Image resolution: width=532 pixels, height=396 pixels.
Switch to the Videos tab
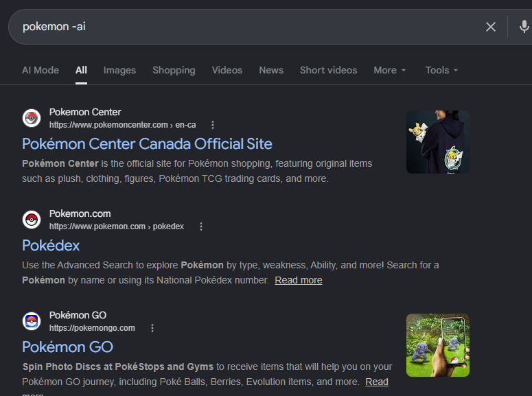pyautogui.click(x=227, y=70)
